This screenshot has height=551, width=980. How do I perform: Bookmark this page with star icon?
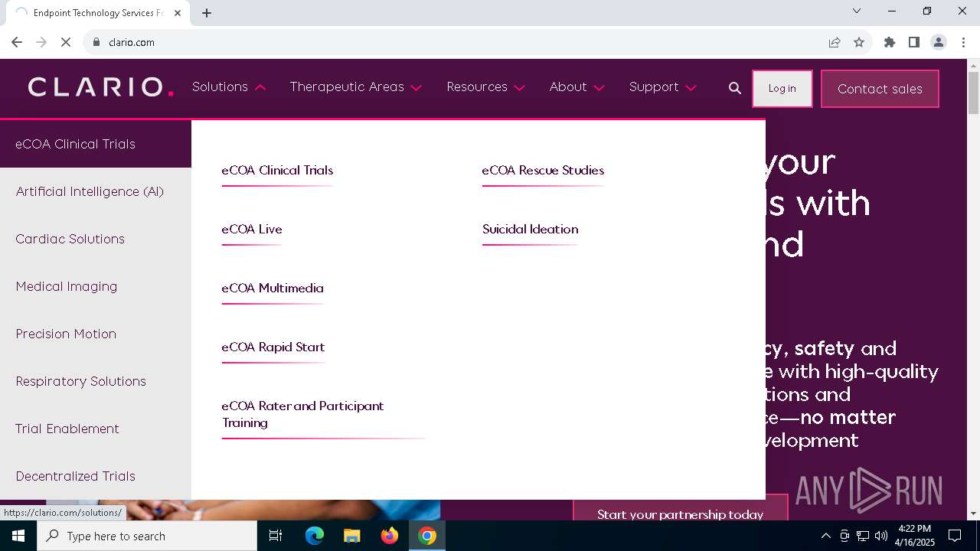click(859, 42)
